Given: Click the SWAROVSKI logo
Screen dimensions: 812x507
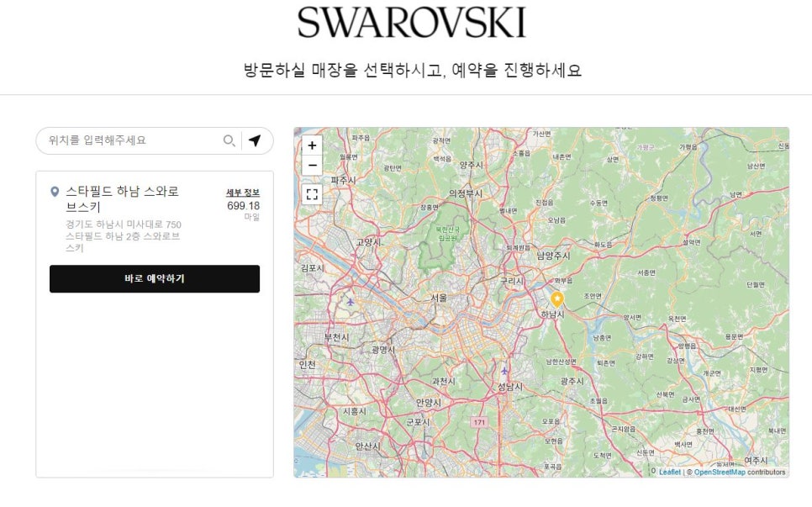Looking at the screenshot, I should click(412, 23).
